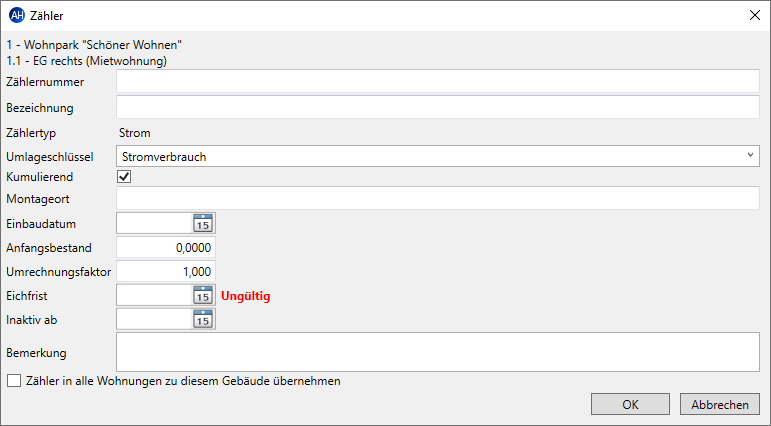
Task: Select the Montageort text field
Action: 438,198
